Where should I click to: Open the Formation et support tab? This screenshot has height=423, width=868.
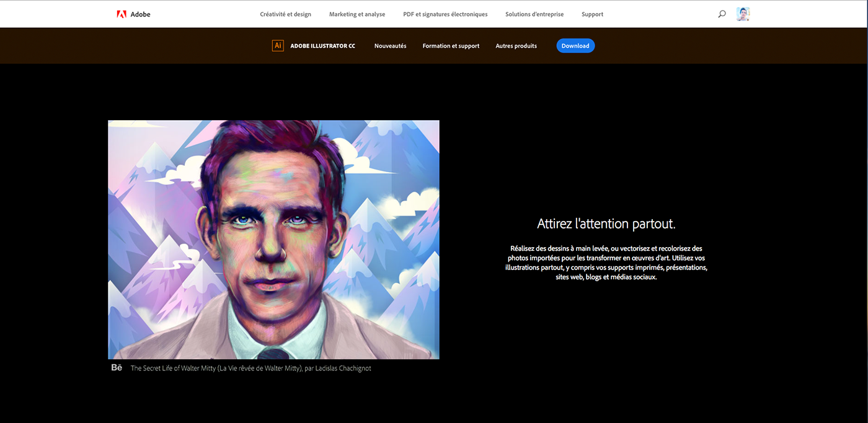click(x=451, y=46)
